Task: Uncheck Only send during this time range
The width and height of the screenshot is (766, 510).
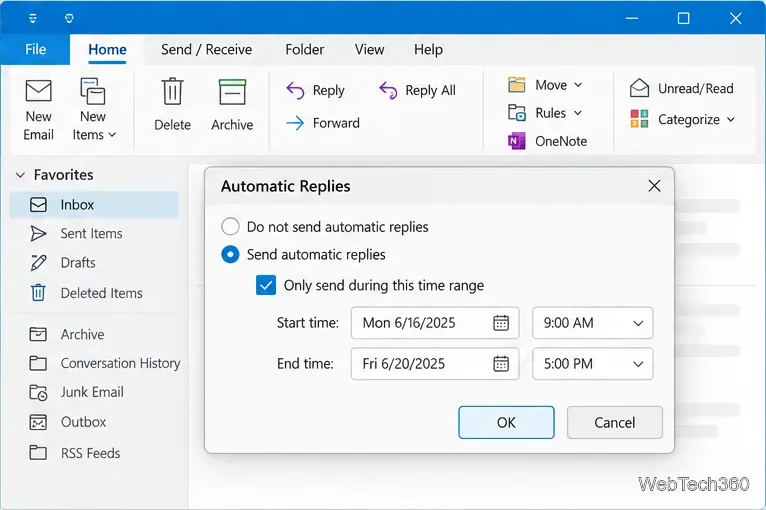Action: point(266,285)
